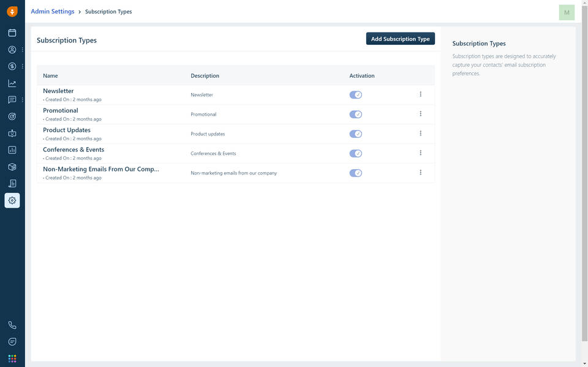Screen dimensions: 588x367
Task: Open the line chart analytics icon
Action: [12, 83]
